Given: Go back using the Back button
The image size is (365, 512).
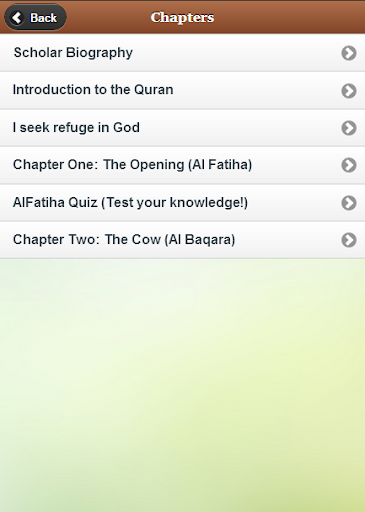Looking at the screenshot, I should [x=35, y=17].
